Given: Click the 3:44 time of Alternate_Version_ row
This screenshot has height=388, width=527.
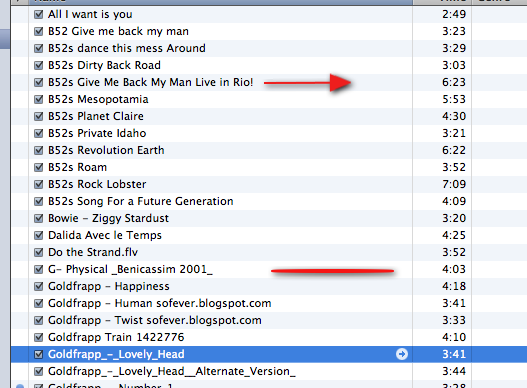Looking at the screenshot, I should coord(454,371).
